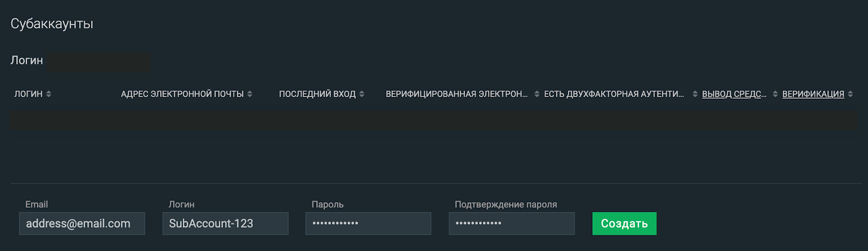Click sort arrows beside ВЫВОД СРЕДС… column
868x251 pixels.
tap(775, 94)
